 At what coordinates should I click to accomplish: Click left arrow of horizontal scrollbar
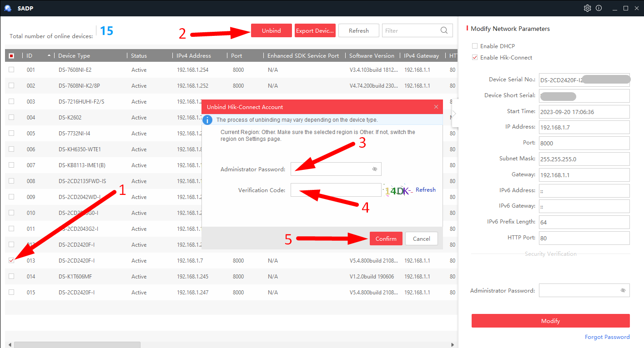click(10, 344)
